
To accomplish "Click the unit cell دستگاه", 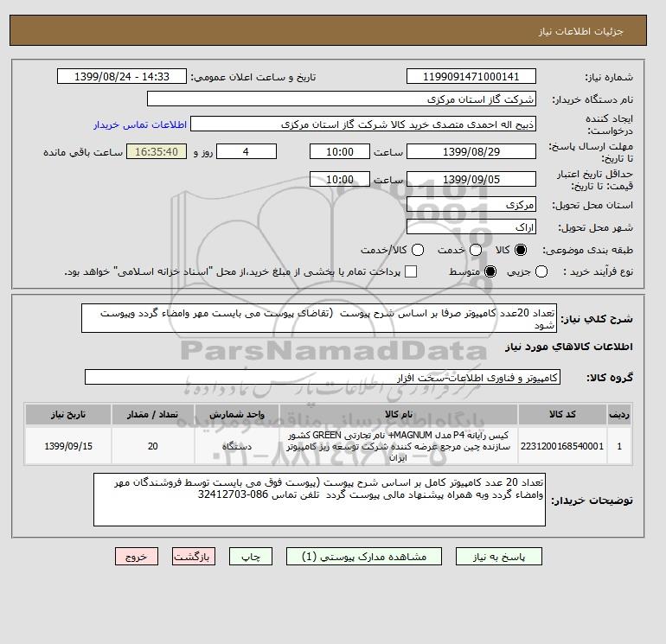I will (237, 446).
